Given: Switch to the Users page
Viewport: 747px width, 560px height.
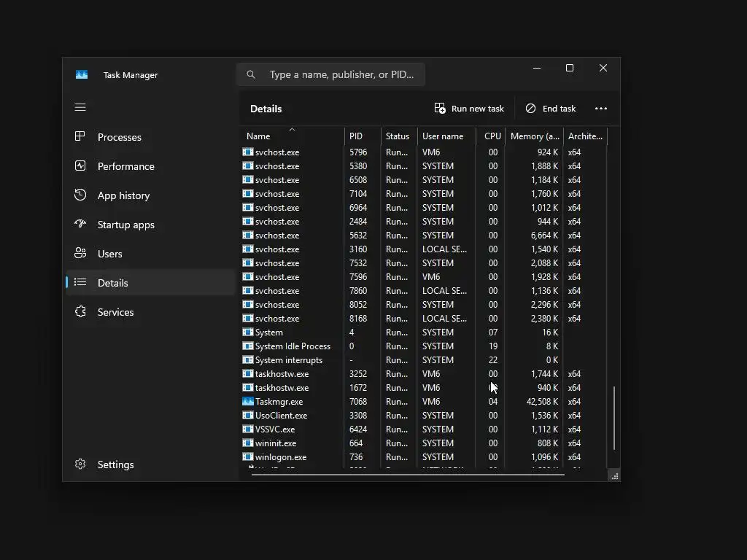Looking at the screenshot, I should (150, 254).
